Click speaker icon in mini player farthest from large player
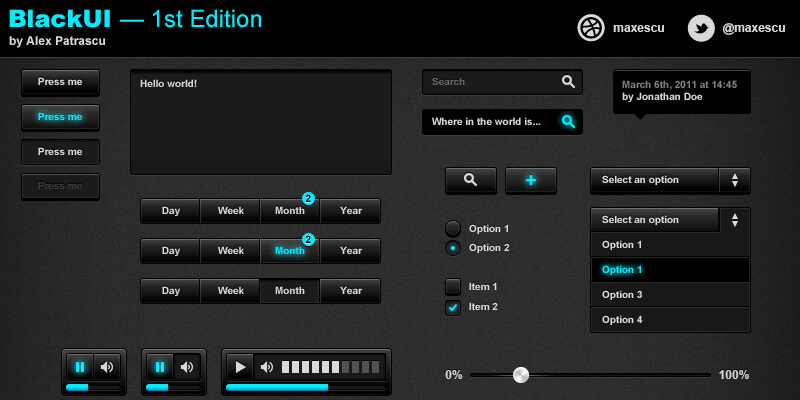 click(x=107, y=367)
